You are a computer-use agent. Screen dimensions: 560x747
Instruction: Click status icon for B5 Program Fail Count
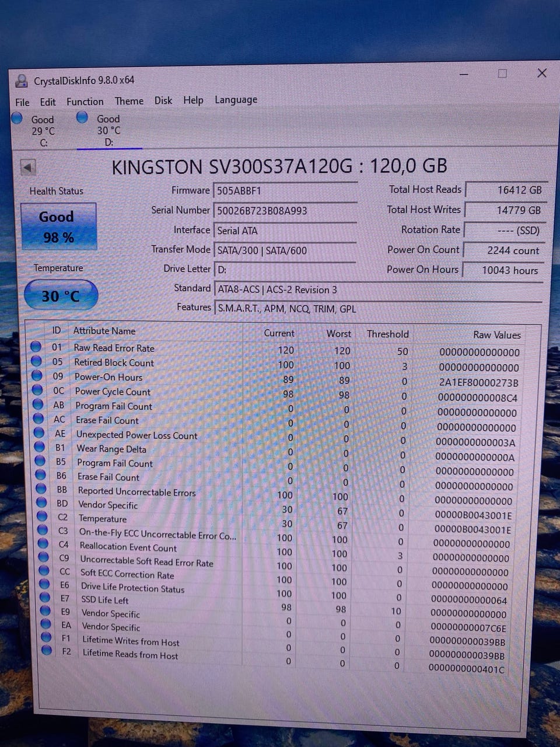(x=40, y=461)
